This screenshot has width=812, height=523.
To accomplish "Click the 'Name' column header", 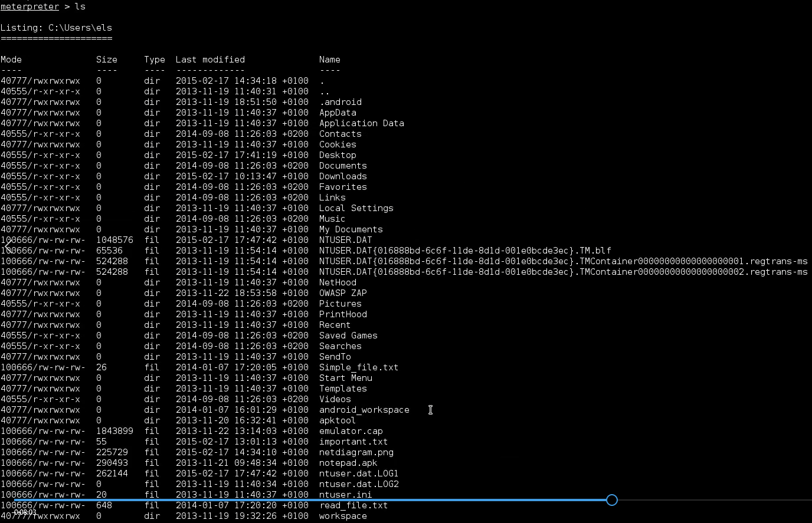I will (330, 60).
